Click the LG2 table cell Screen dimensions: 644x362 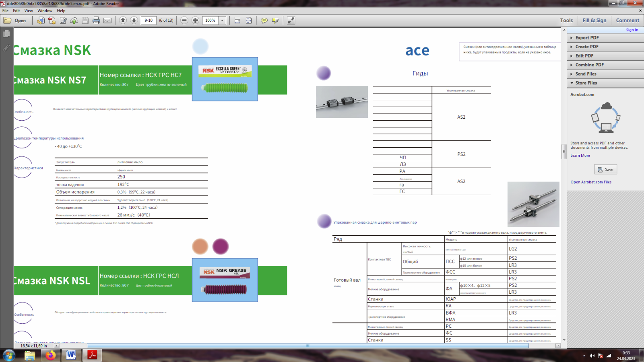pyautogui.click(x=532, y=249)
